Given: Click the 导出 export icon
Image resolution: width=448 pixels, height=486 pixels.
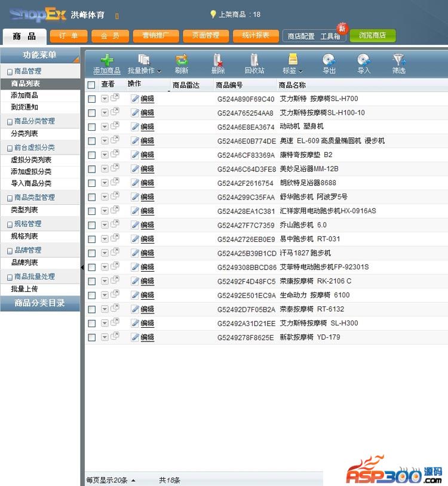Looking at the screenshot, I should 329,60.
